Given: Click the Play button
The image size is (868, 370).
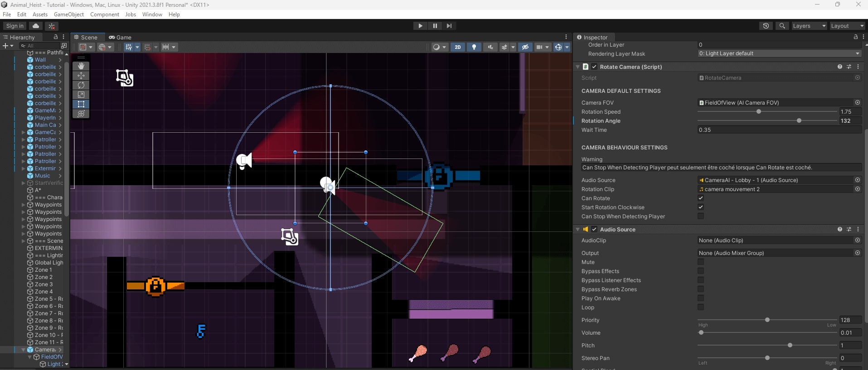Looking at the screenshot, I should pyautogui.click(x=420, y=26).
